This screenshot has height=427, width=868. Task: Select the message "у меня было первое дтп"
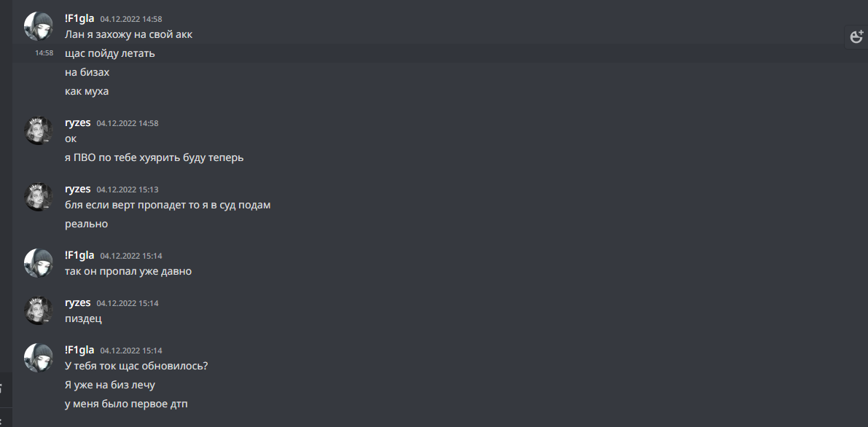coord(126,404)
